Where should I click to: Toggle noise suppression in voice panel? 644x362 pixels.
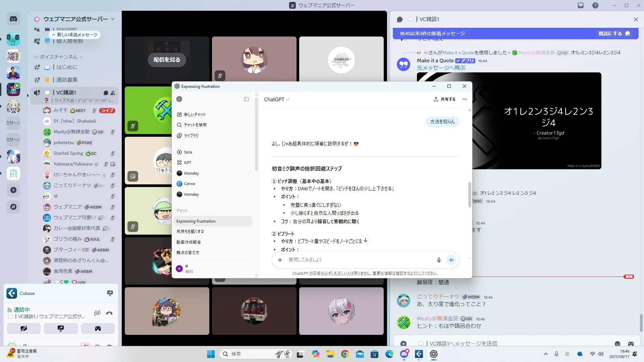[97, 313]
